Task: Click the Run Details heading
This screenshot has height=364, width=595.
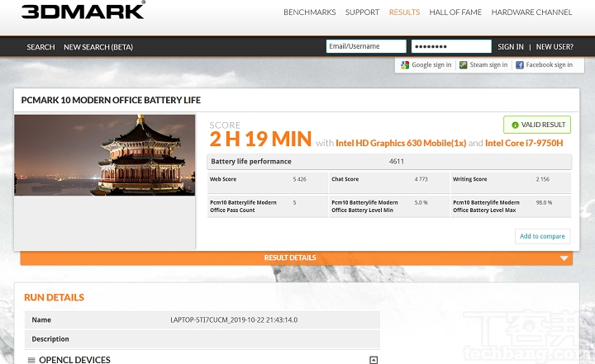Action: point(54,297)
